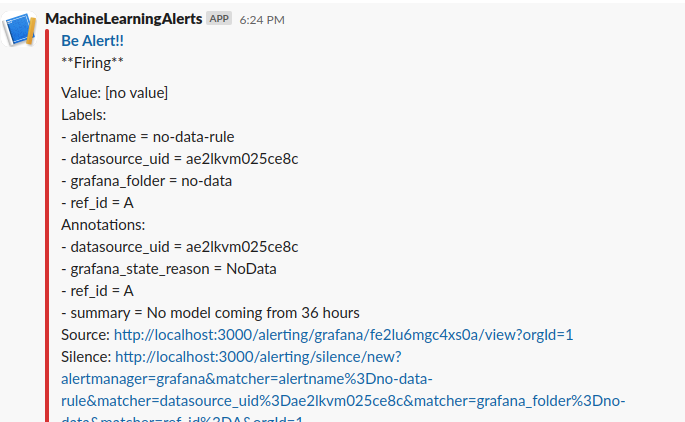This screenshot has width=685, height=422.
Task: Open the Be Alert!! title link
Action: (x=92, y=41)
